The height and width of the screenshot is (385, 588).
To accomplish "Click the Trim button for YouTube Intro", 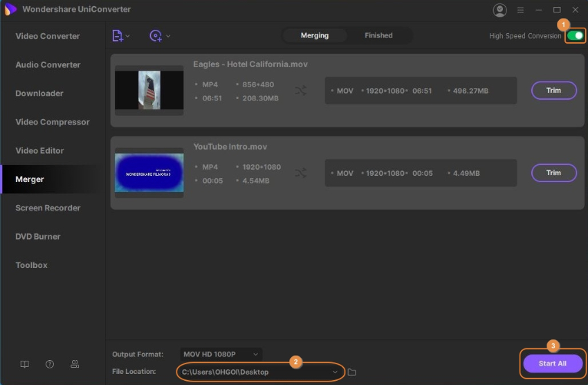I will (553, 172).
